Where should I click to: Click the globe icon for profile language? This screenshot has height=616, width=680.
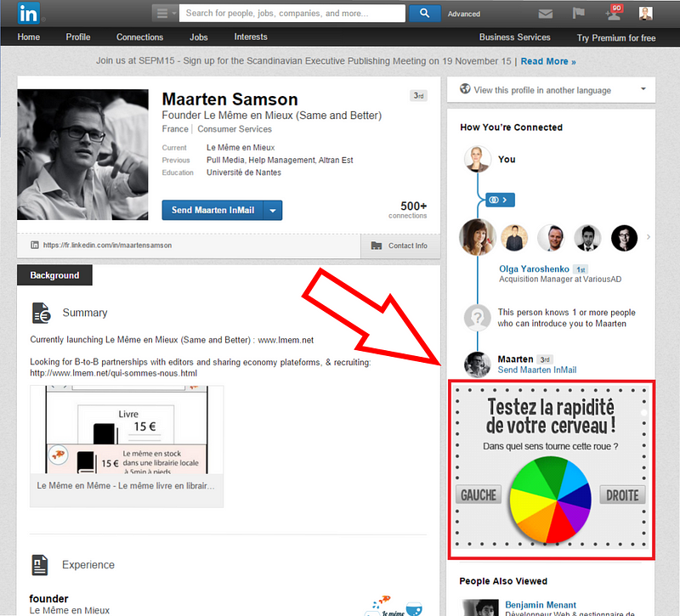(465, 89)
